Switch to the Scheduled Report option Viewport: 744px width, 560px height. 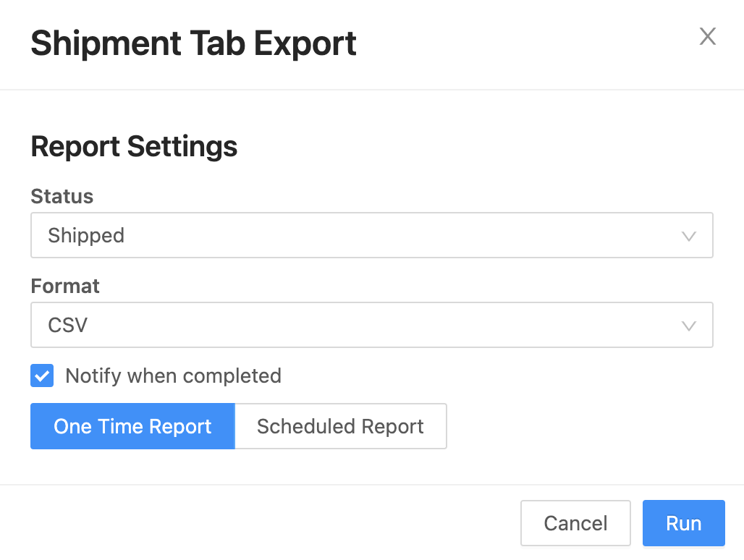[x=340, y=426]
